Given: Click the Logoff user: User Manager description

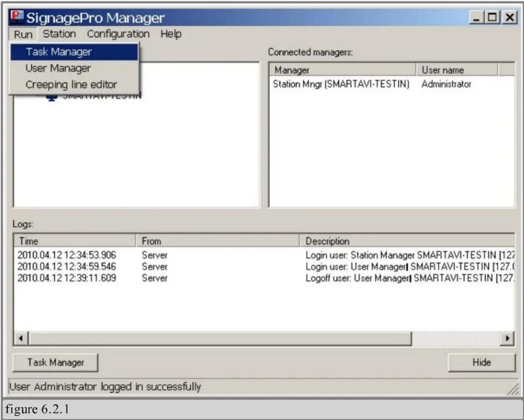Looking at the screenshot, I should point(410,278).
